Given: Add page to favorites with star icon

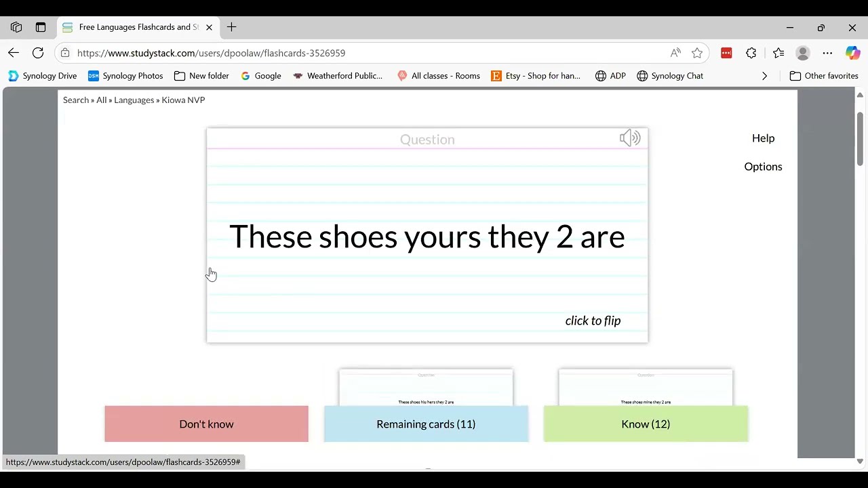Looking at the screenshot, I should pyautogui.click(x=697, y=53).
